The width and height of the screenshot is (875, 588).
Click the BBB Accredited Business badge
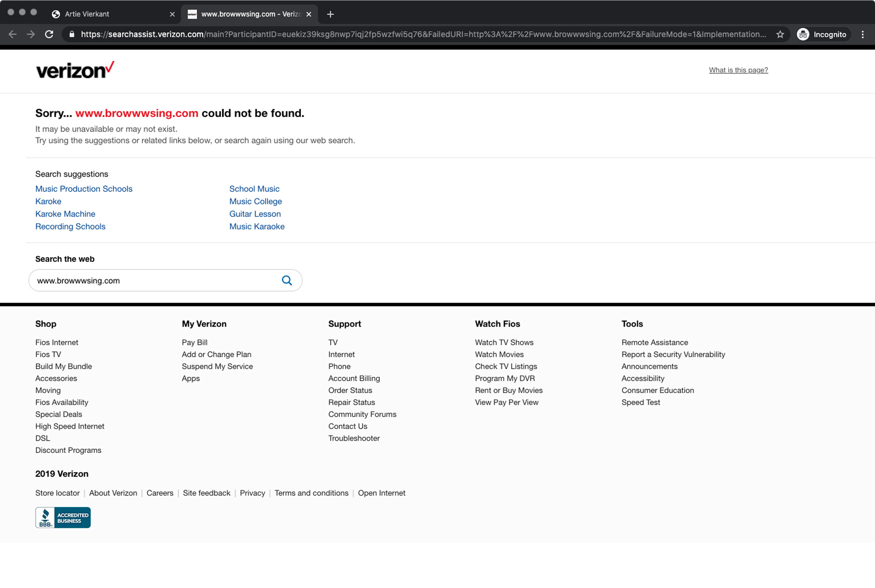click(63, 517)
